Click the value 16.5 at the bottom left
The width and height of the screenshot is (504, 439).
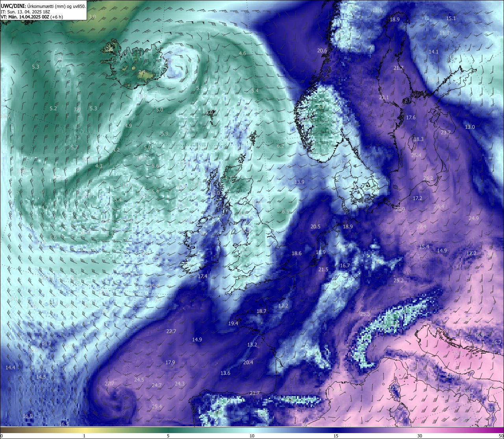(x=64, y=424)
